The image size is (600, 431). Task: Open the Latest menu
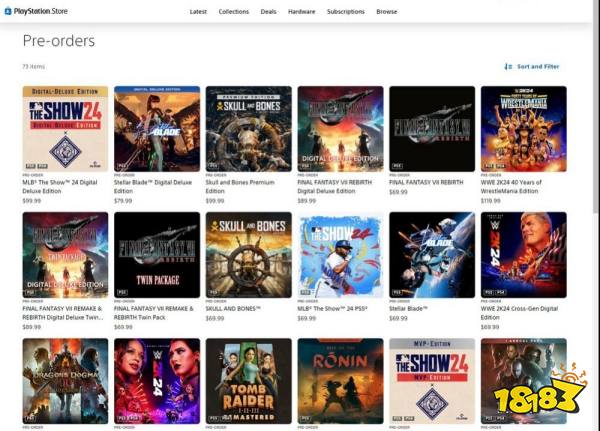pos(198,12)
